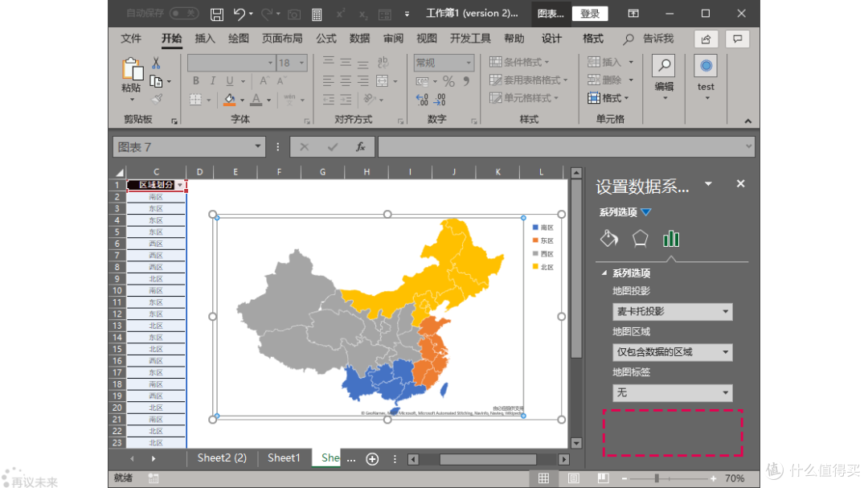Select the Sheet2 (2) tab
This screenshot has height=488, width=868.
[x=222, y=458]
